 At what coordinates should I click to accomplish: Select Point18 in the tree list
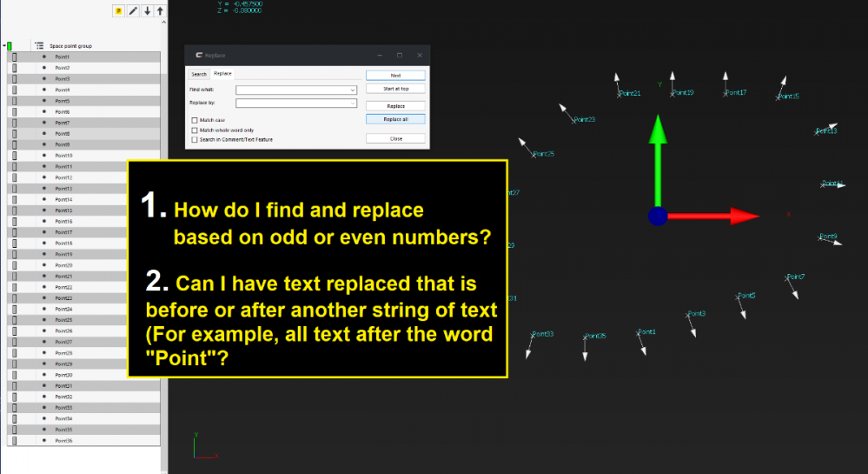[63, 244]
